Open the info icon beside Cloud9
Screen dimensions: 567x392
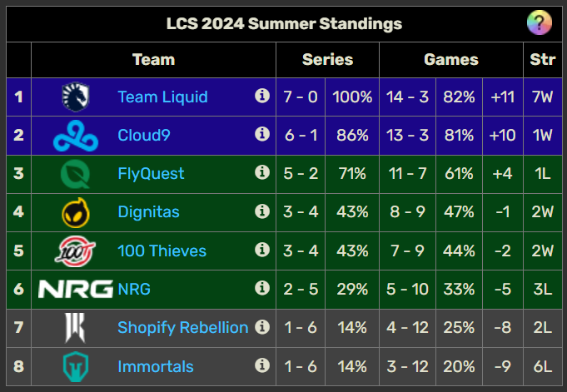pos(262,134)
